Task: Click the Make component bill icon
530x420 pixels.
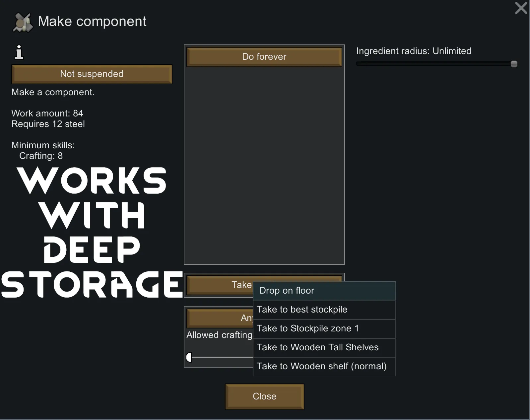Action: coord(23,23)
